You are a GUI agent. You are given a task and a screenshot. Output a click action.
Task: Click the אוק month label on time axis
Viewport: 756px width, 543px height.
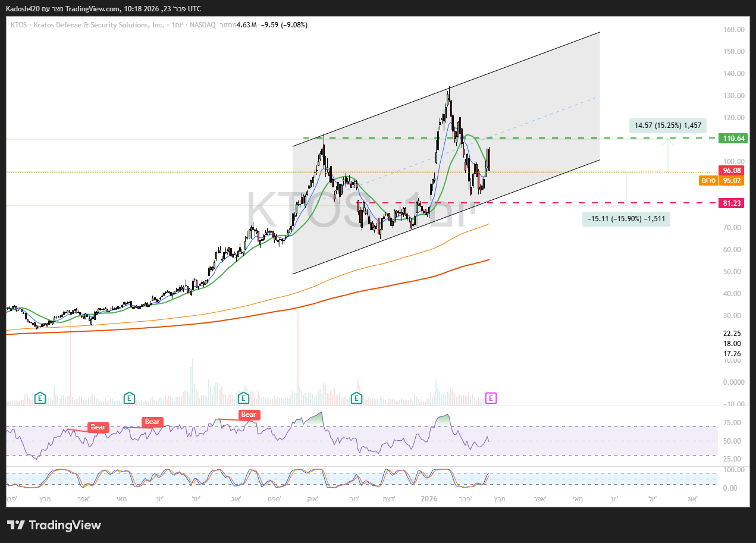click(312, 499)
